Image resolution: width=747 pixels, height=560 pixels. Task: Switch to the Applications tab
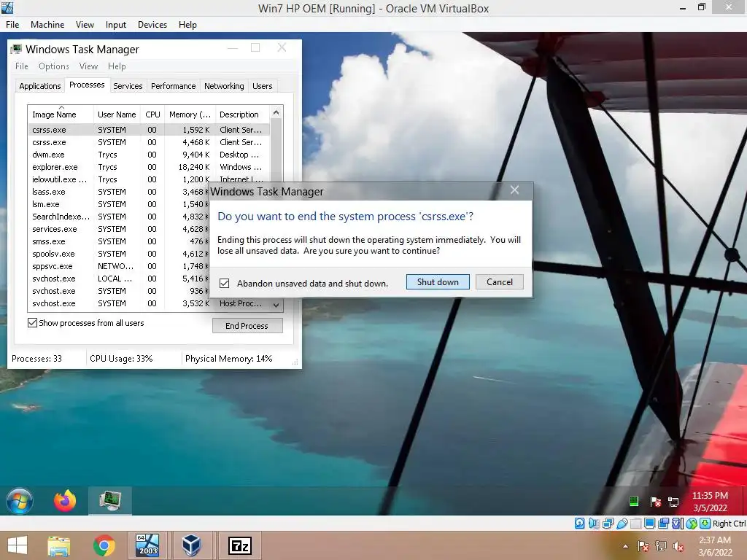point(40,86)
